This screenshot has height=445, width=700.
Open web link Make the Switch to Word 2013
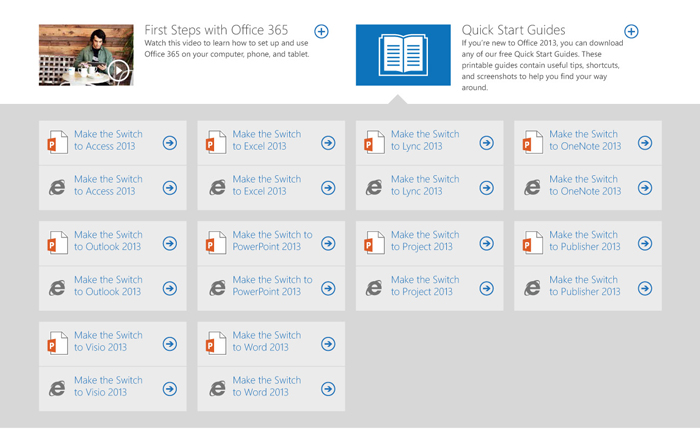coord(267,386)
